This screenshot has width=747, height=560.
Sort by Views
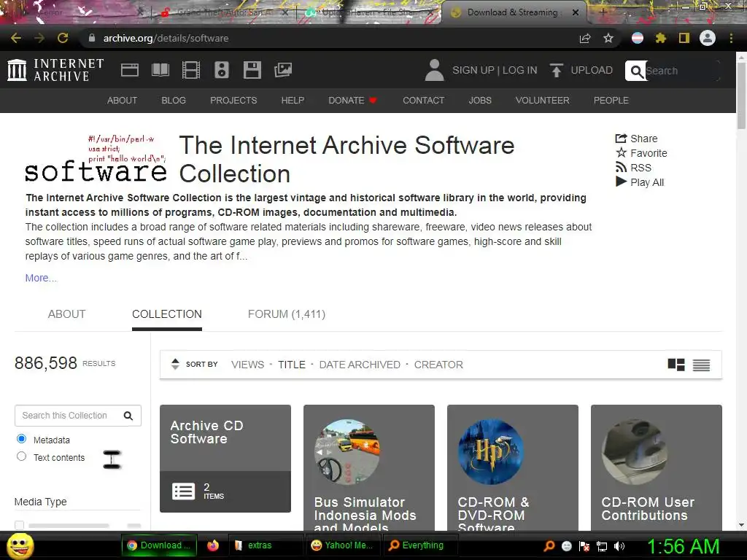(x=248, y=365)
